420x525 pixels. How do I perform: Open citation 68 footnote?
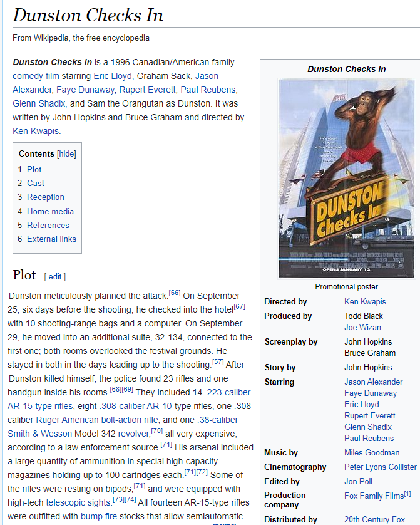(x=116, y=390)
